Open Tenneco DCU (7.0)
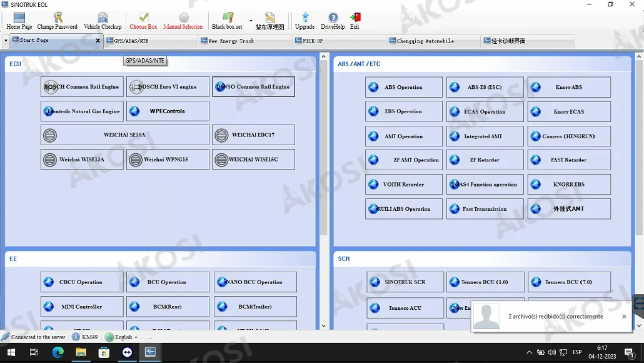Viewport: 644px width, 363px height. [569, 282]
